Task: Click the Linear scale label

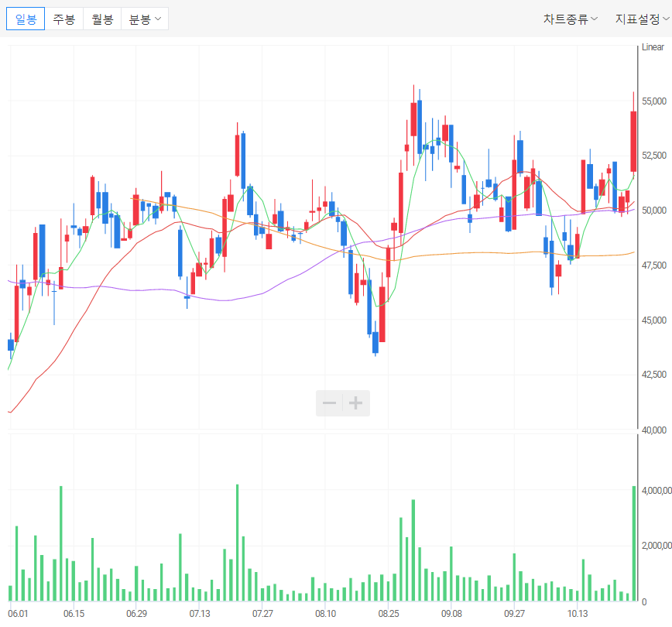Action: pyautogui.click(x=653, y=47)
